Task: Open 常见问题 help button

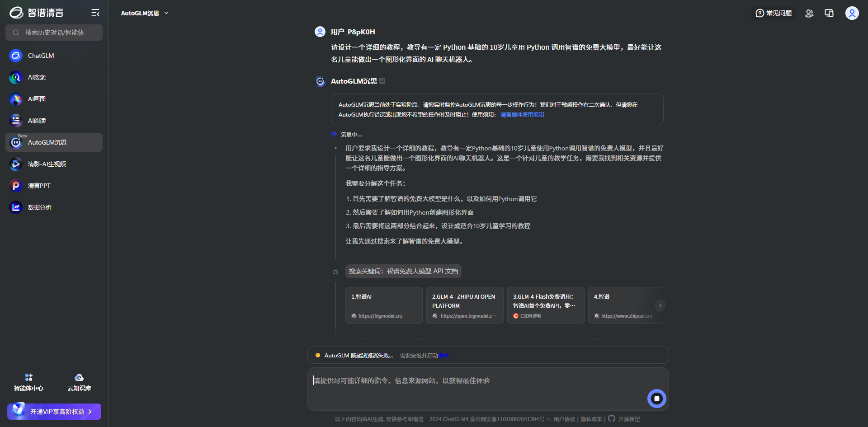Action: tap(774, 13)
